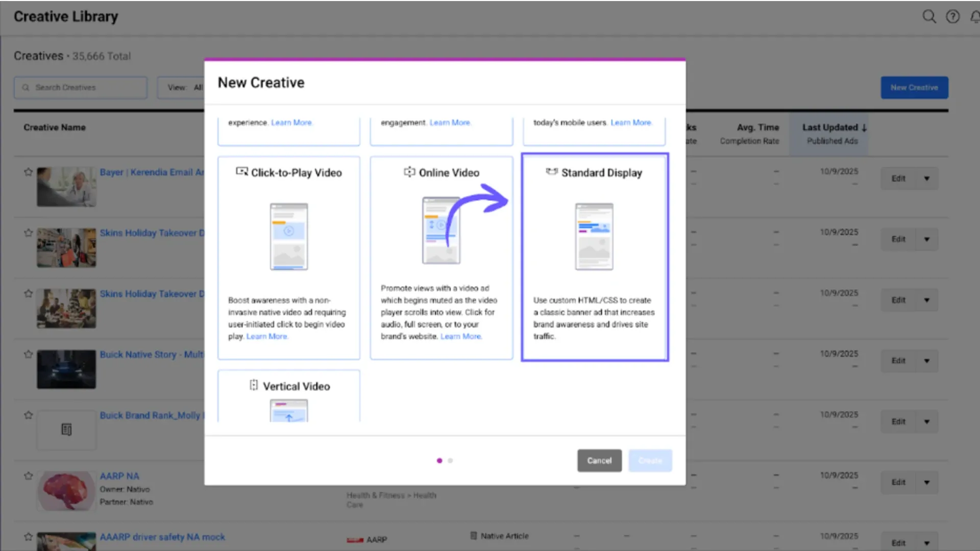Focus the Search Creatives input field
The image size is (980, 551).
coord(81,88)
